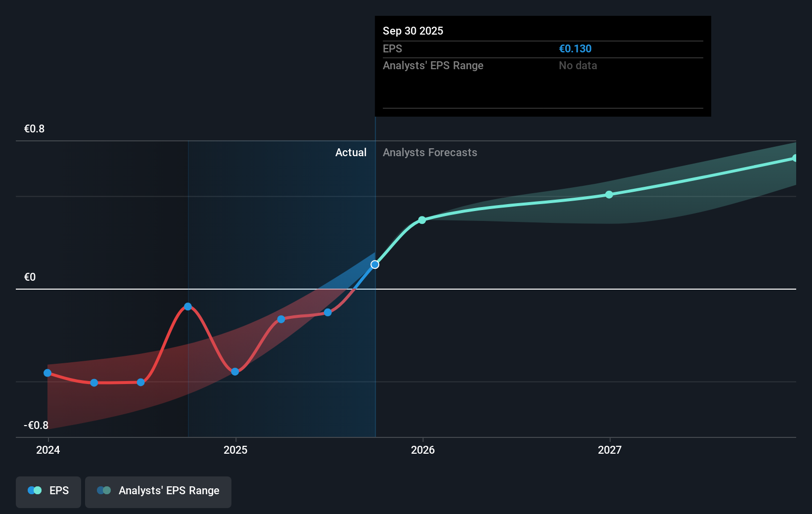
Task: Click the teal Analysts' EPS Range legend icon
Action: [103, 490]
